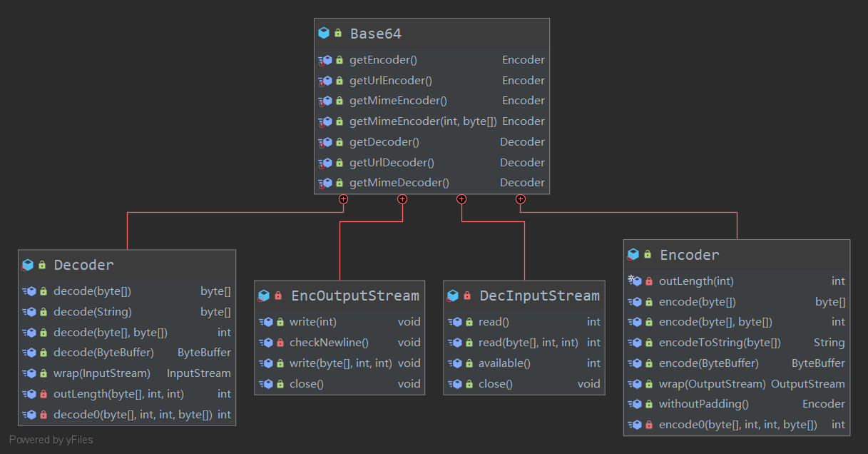Click the green lock icon beside Encoder title
Image resolution: width=868 pixels, height=454 pixels.
pyautogui.click(x=648, y=255)
